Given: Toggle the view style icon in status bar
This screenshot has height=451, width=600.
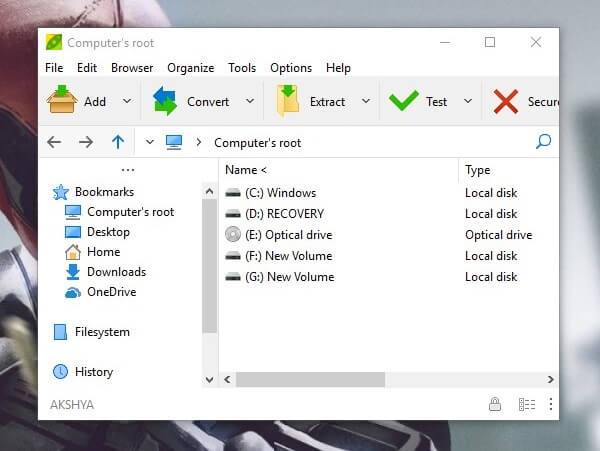Looking at the screenshot, I should 526,405.
